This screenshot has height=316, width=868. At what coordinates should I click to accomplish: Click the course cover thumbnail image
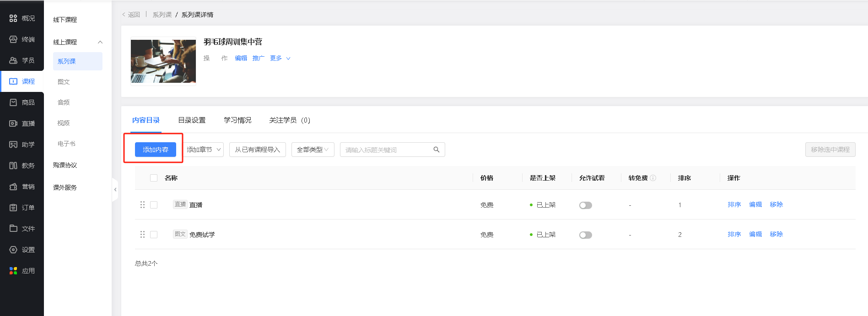click(x=163, y=61)
